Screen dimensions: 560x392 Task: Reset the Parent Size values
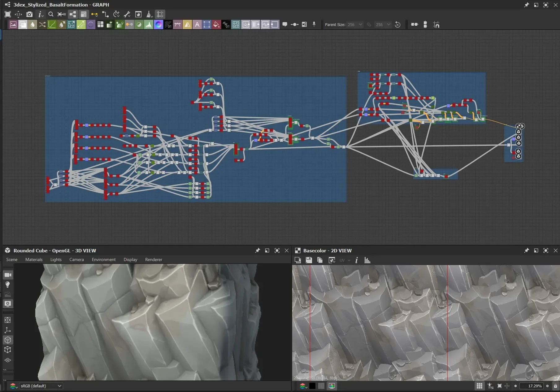398,24
